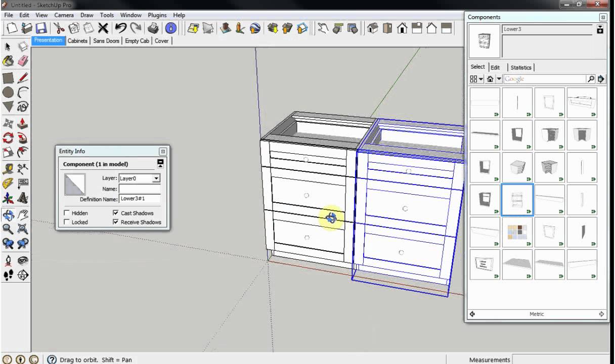615x364 pixels.
Task: Pick the Rectangle tool
Action: pyautogui.click(x=8, y=77)
